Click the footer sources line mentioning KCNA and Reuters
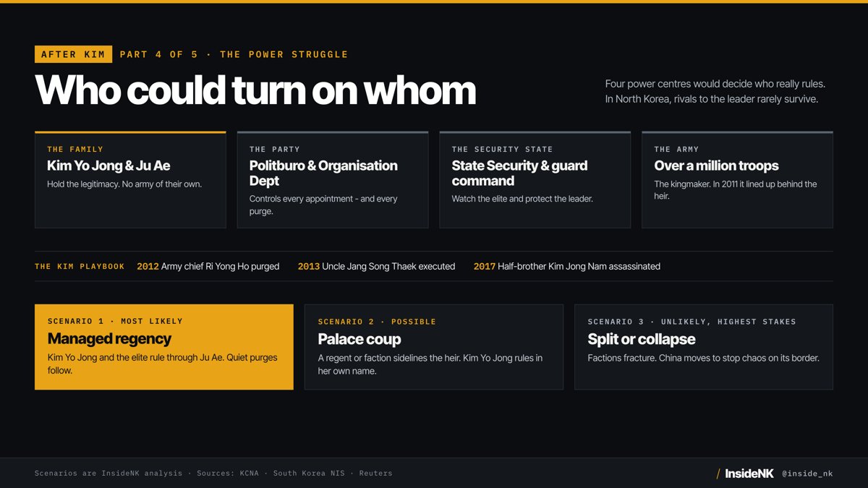 213,474
